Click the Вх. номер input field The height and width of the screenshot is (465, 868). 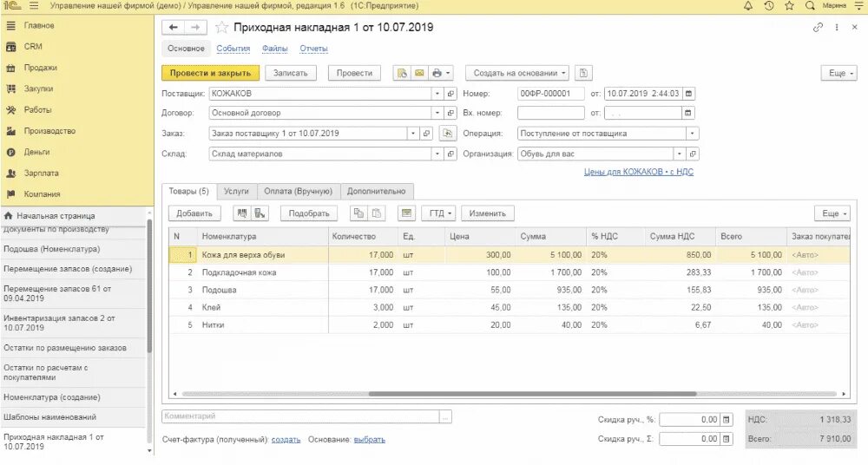pos(551,113)
